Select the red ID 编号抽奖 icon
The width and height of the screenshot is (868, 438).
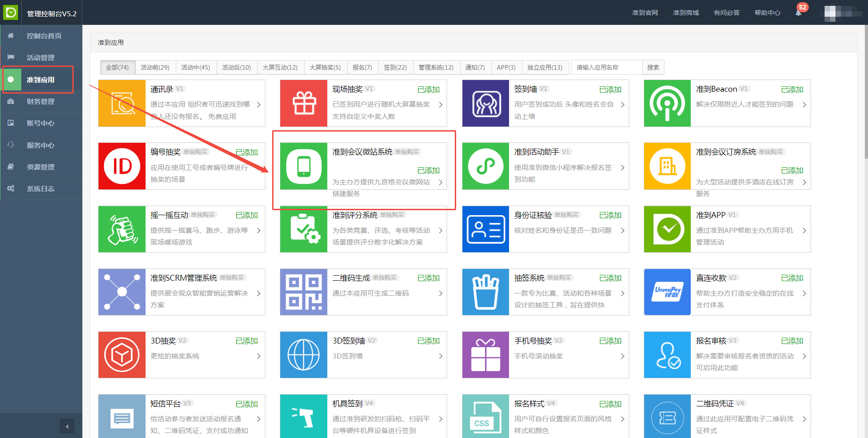(122, 166)
